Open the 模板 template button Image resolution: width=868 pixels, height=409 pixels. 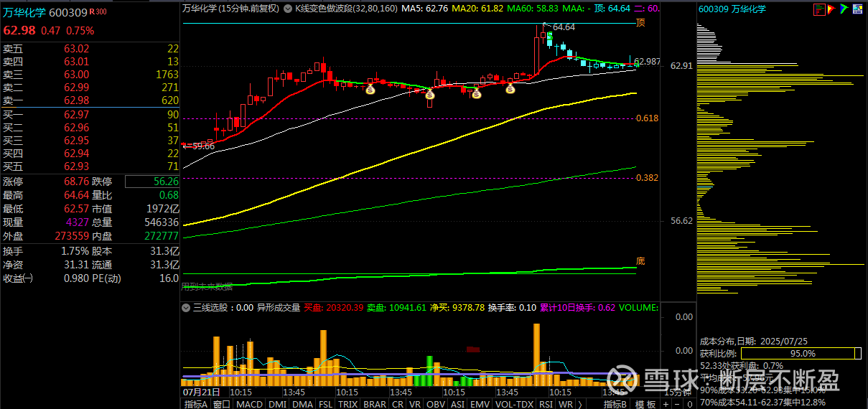click(x=645, y=404)
